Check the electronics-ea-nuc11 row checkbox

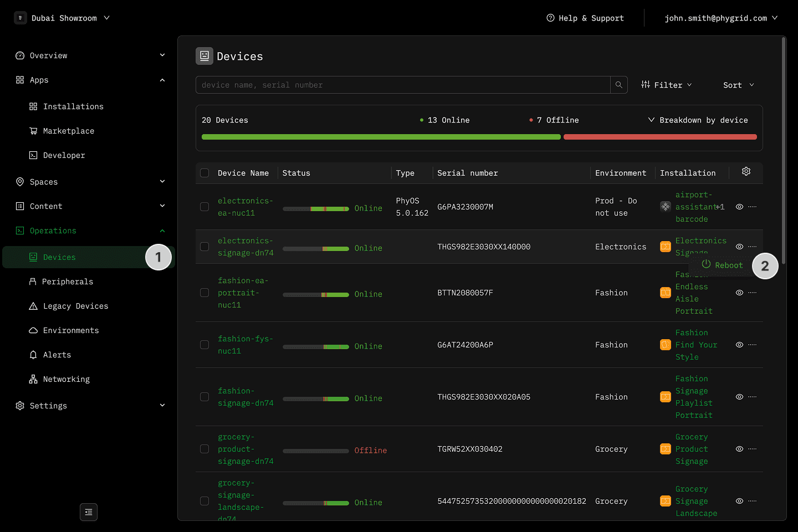[x=204, y=207]
